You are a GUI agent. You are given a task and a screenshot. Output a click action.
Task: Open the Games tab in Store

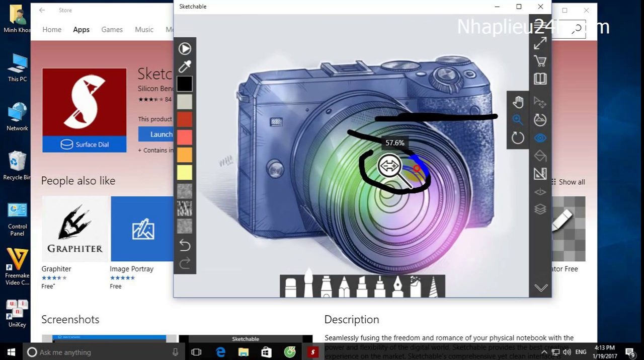click(112, 30)
